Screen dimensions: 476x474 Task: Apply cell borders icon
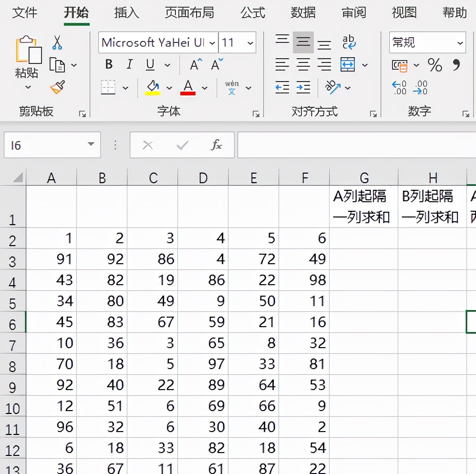pyautogui.click(x=108, y=88)
